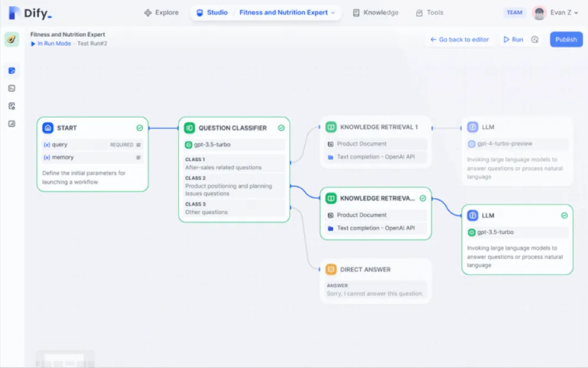
Task: Click the orange Direct Answer node icon
Action: pos(331,269)
